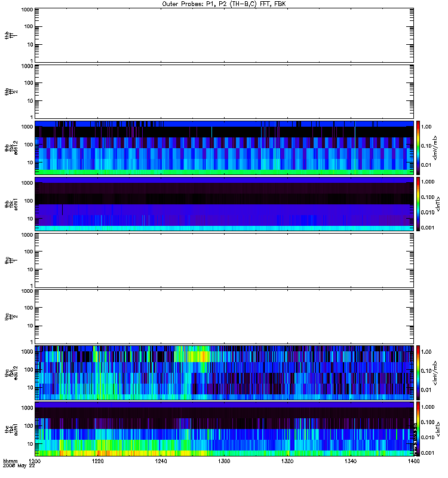Click the '1000' y-tick of thc fff 1 panel
Image resolution: width=448 pixels, height=478 pixels.
coord(27,235)
